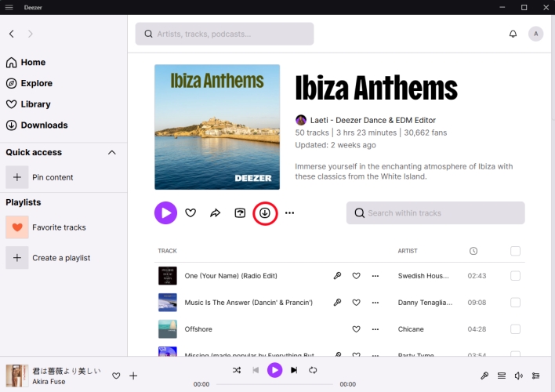
Task: Go back with the left arrow
Action: [12, 34]
